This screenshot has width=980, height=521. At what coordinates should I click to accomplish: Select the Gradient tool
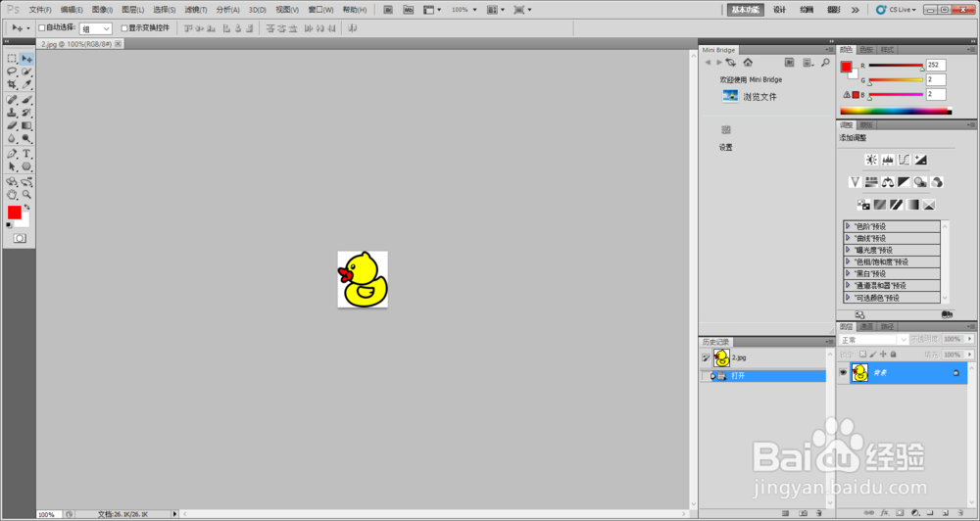tap(26, 126)
